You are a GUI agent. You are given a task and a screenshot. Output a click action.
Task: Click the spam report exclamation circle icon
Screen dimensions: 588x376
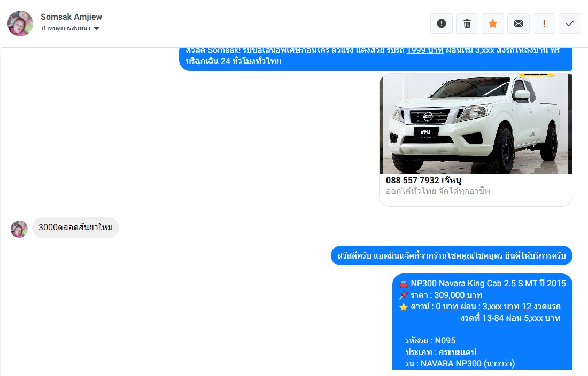tap(442, 23)
